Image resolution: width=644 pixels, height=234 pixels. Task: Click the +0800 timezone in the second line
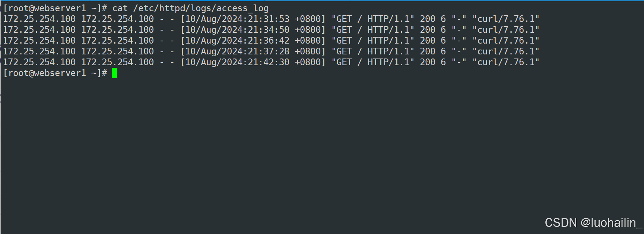click(308, 30)
